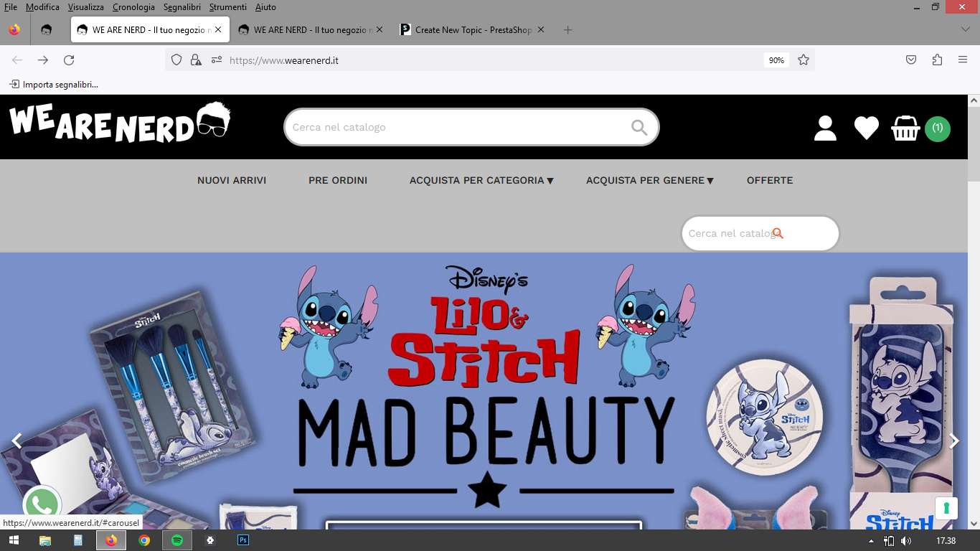Open File Explorer from taskbar
980x551 pixels.
click(x=45, y=540)
